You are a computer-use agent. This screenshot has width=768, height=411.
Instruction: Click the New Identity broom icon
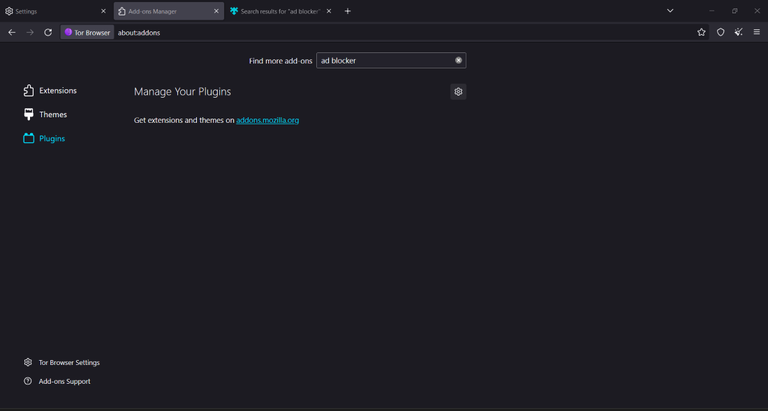739,32
